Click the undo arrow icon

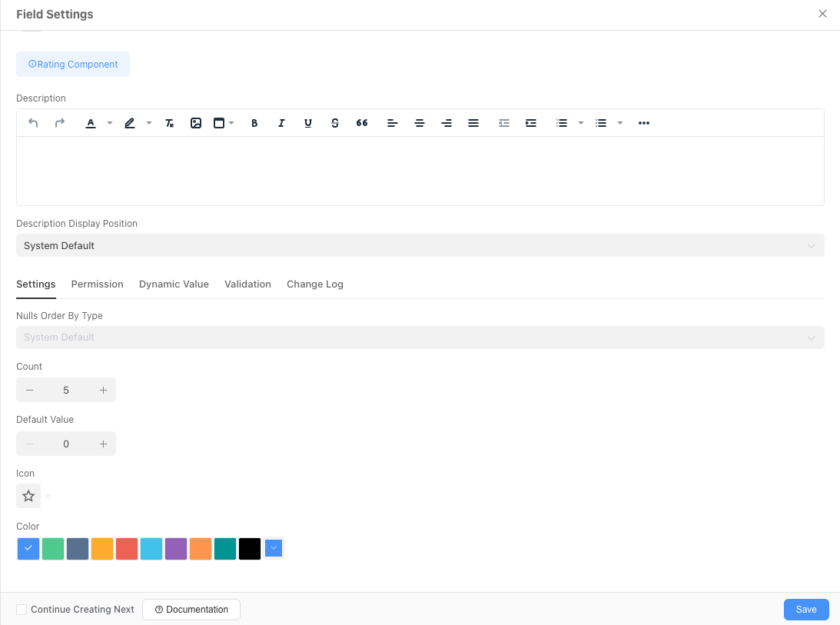[x=33, y=123]
